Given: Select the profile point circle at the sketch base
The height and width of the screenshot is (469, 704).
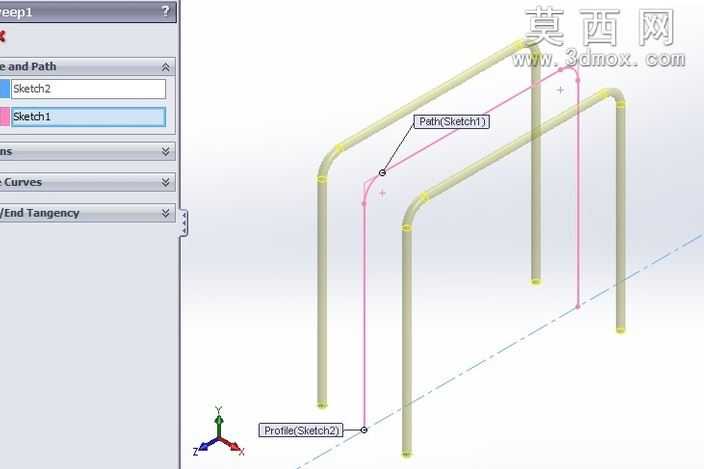Looking at the screenshot, I should click(364, 430).
